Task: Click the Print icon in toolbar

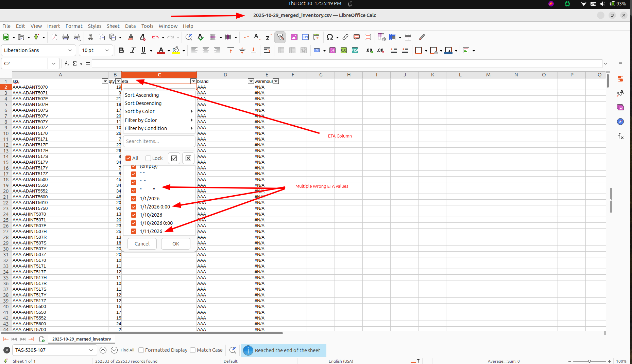Action: coord(66,37)
